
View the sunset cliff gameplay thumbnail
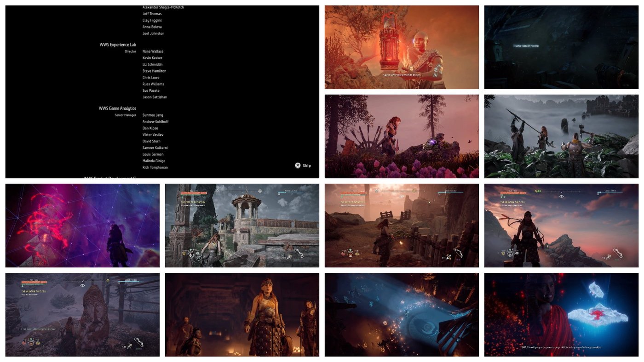[561, 226]
